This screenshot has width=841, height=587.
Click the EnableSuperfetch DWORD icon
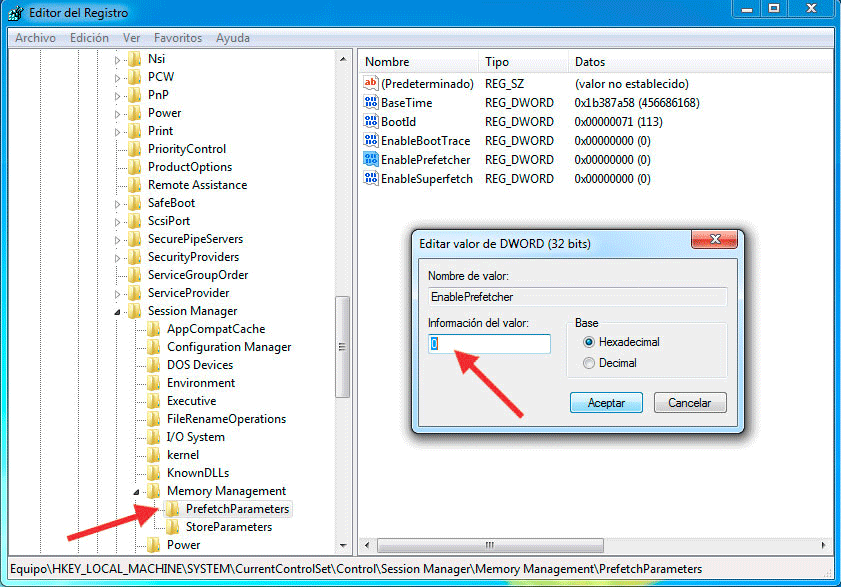tap(371, 178)
